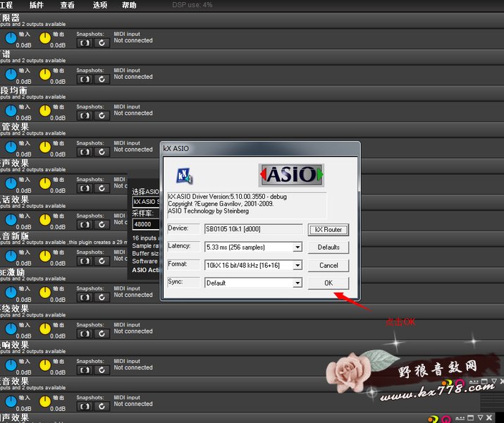This screenshot has width=504, height=423.
Task: Save a snapshot for the 段均衡 plugin
Action: [x=85, y=116]
